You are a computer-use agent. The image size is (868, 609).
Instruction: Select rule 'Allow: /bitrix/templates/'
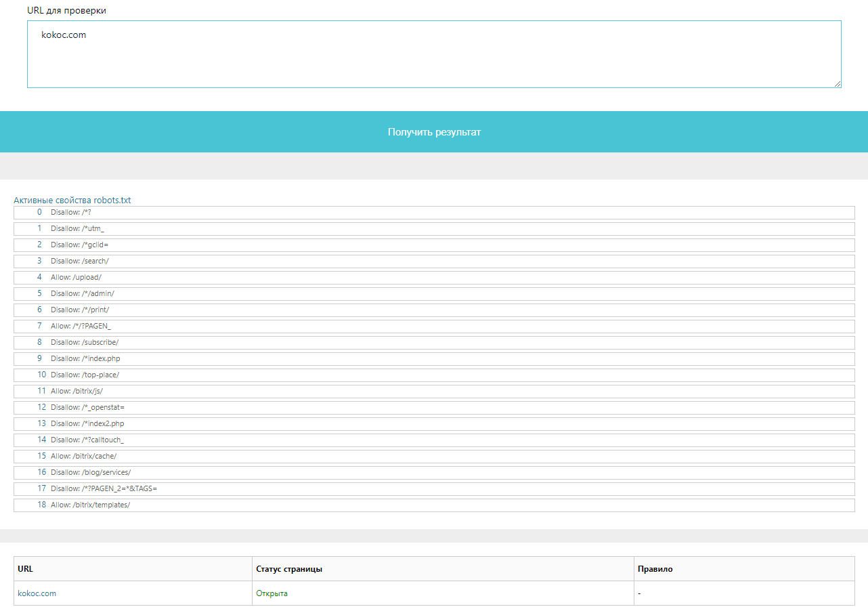coord(434,505)
